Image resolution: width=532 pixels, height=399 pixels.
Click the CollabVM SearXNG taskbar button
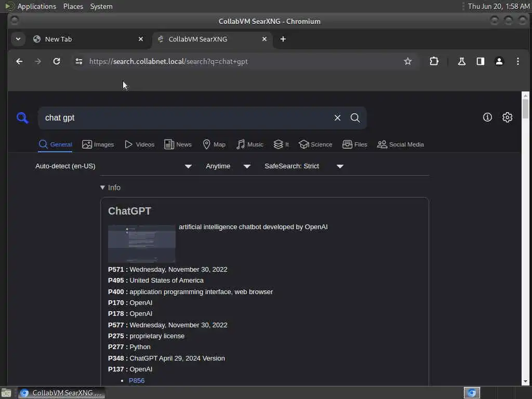(61, 393)
